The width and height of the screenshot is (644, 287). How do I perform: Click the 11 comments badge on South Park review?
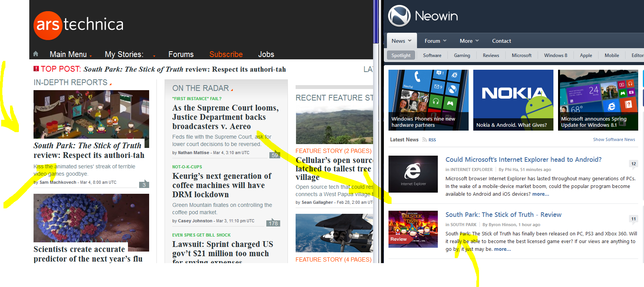pyautogui.click(x=633, y=219)
